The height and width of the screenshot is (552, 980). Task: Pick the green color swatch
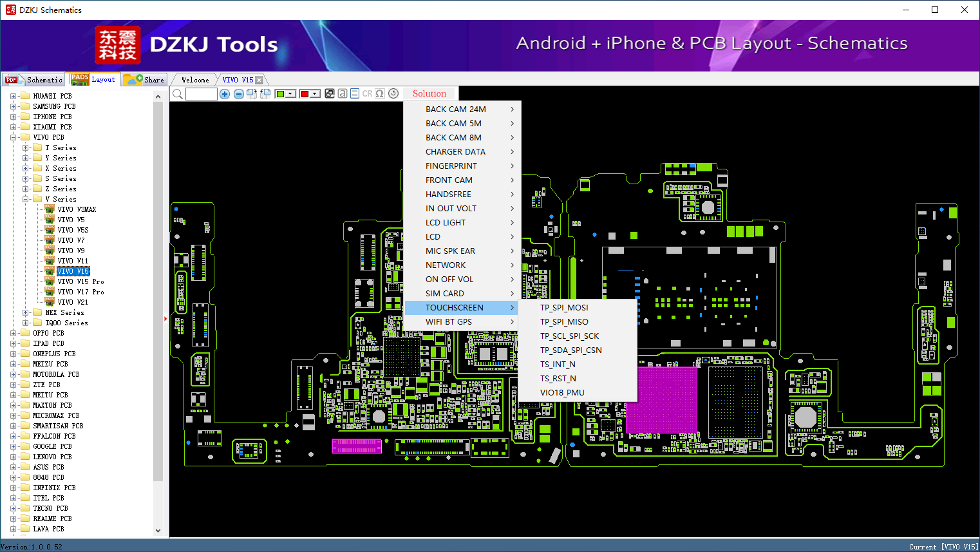pyautogui.click(x=281, y=94)
